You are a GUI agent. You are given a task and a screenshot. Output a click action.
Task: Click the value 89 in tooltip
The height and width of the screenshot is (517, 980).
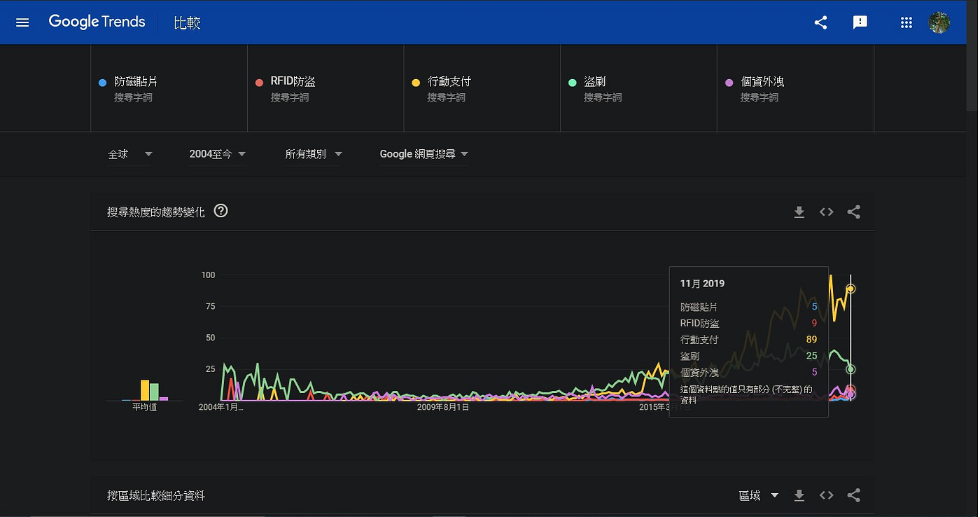811,340
